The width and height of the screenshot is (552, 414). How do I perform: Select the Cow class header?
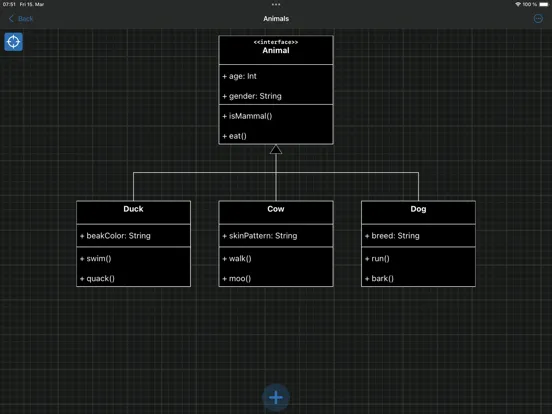point(276,212)
